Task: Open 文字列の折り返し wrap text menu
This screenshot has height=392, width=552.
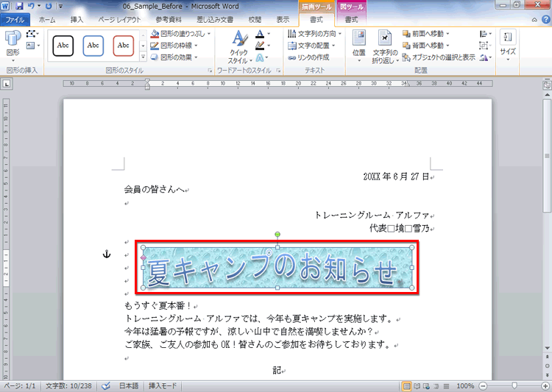Action: 385,47
